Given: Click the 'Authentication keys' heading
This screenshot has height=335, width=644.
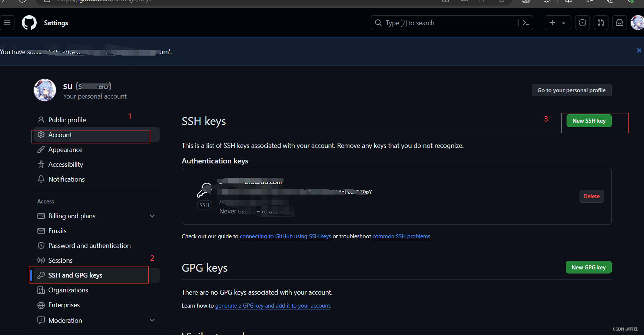Looking at the screenshot, I should (x=215, y=161).
